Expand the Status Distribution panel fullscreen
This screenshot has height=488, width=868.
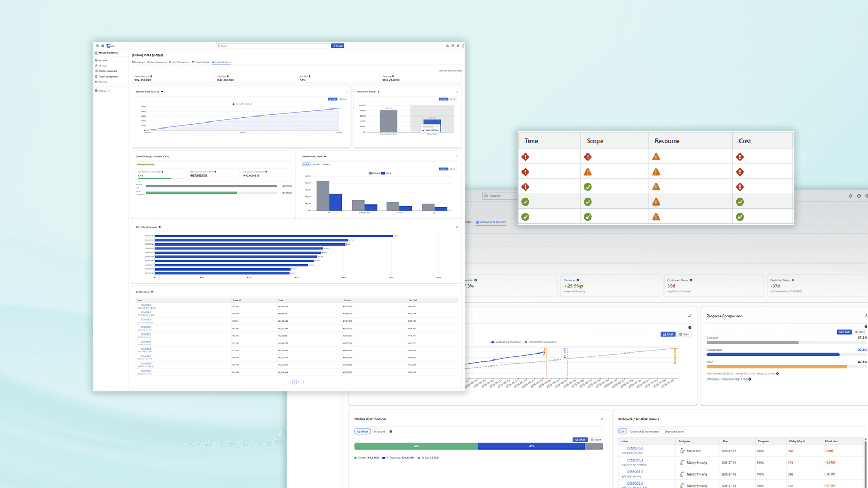(602, 419)
